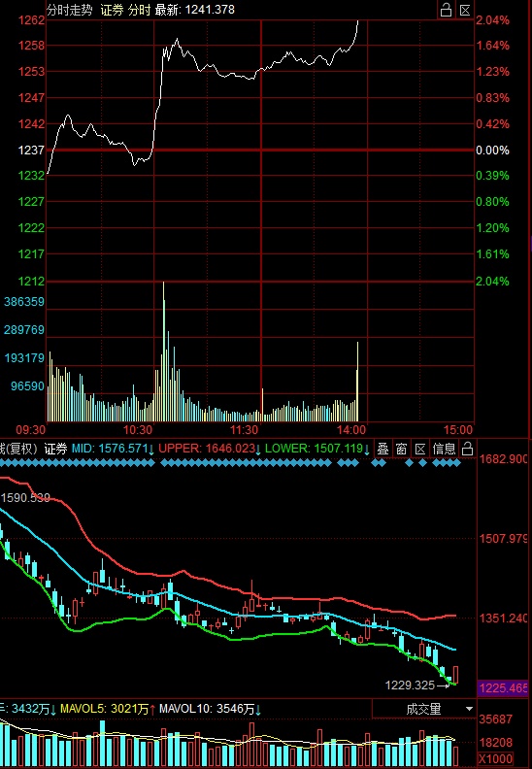Click the MAVOL10 3546万 indicator label

click(x=211, y=709)
